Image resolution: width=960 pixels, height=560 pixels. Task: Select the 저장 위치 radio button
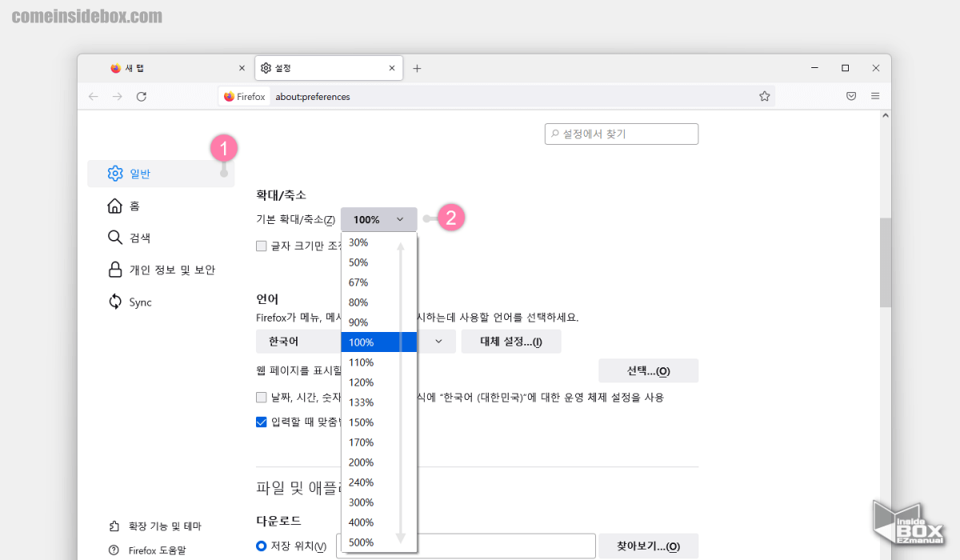tap(261, 546)
